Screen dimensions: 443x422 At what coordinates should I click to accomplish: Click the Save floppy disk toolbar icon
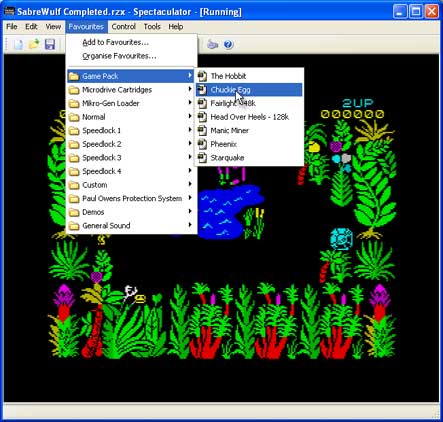click(x=50, y=44)
